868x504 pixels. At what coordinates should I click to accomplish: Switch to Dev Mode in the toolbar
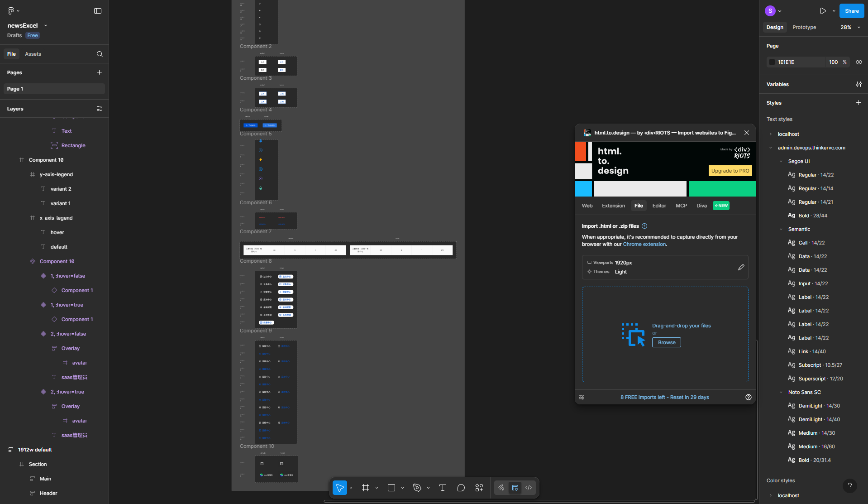click(529, 488)
